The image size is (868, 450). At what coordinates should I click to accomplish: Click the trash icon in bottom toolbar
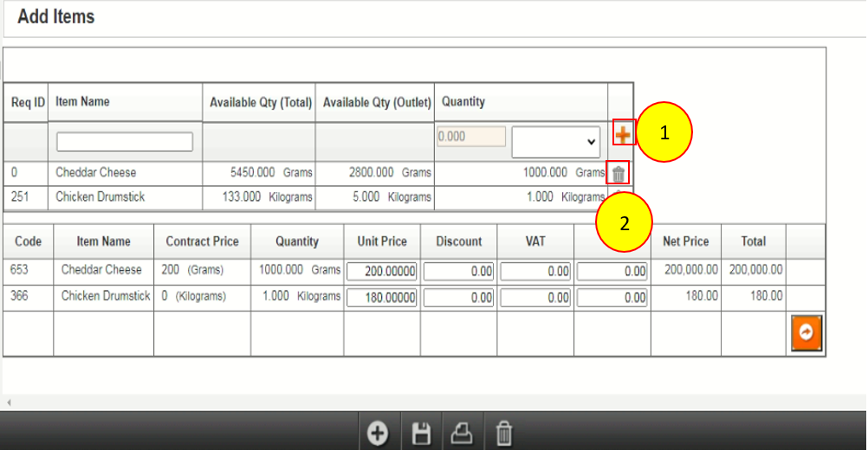[x=504, y=433]
